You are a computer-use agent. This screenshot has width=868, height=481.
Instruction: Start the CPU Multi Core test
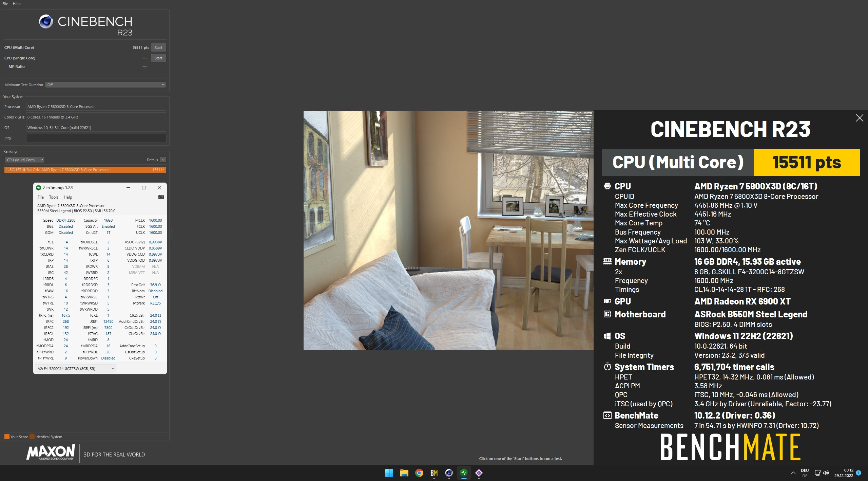pos(158,48)
